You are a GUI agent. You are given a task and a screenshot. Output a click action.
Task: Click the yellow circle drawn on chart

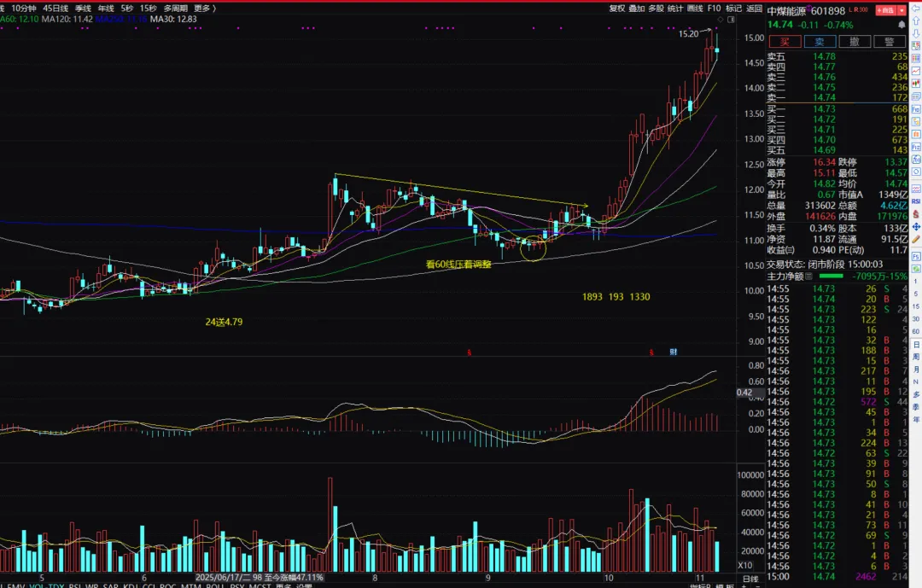533,248
